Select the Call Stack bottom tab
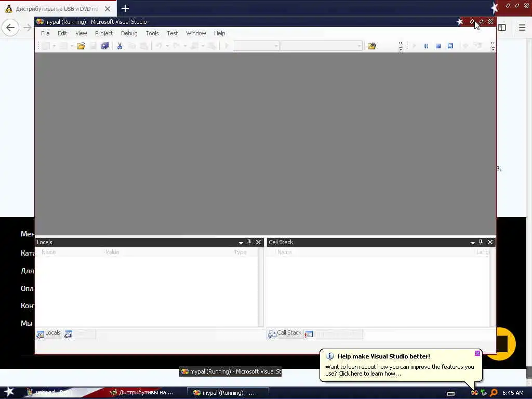532x399 pixels. click(285, 334)
